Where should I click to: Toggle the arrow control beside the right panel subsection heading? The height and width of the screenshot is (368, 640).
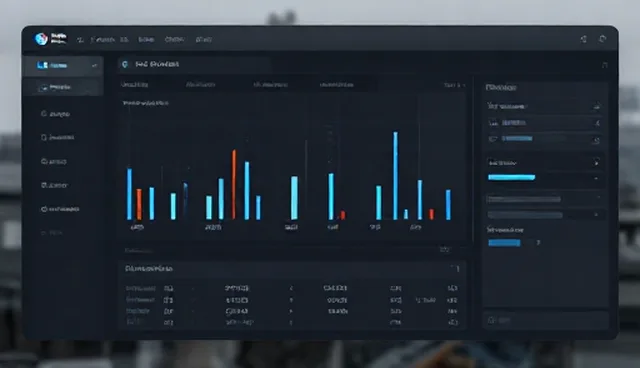[596, 162]
